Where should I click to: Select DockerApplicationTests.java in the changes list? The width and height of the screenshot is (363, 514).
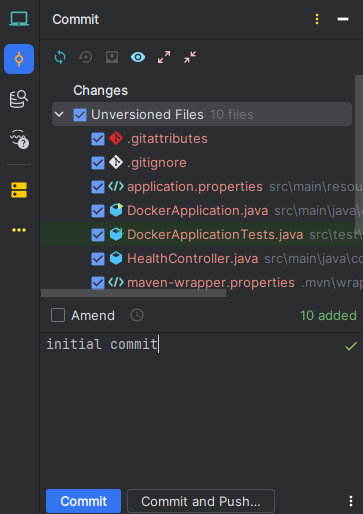click(x=215, y=235)
